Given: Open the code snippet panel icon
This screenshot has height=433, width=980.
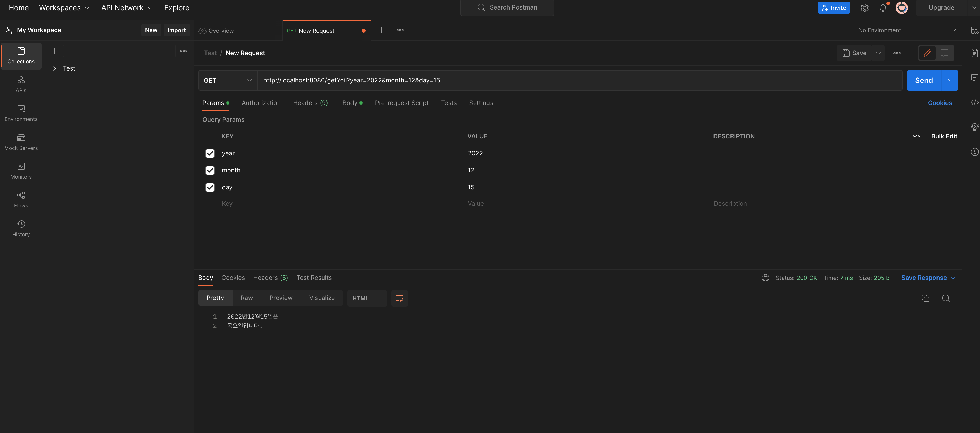Looking at the screenshot, I should tap(974, 103).
